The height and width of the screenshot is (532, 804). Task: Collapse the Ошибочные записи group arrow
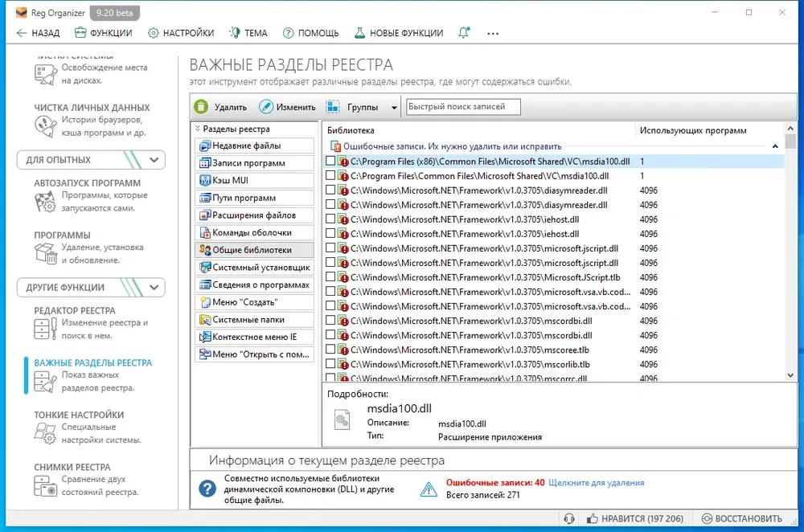point(775,146)
